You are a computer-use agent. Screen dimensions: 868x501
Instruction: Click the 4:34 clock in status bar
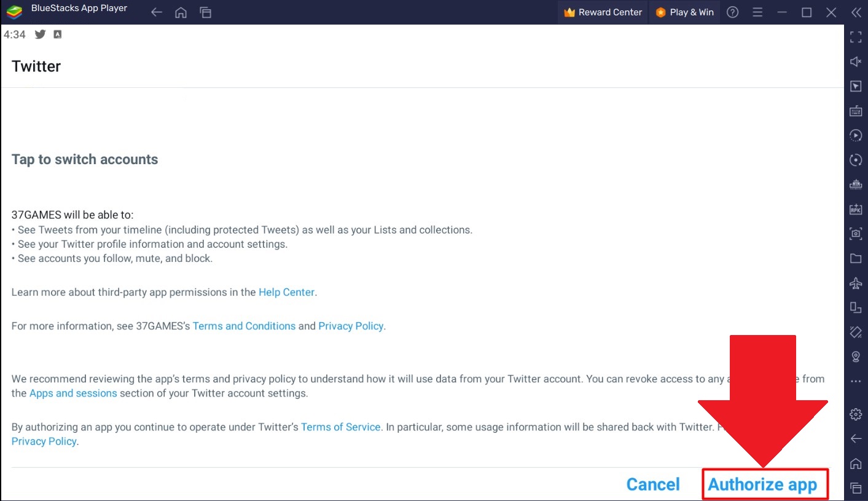click(15, 34)
